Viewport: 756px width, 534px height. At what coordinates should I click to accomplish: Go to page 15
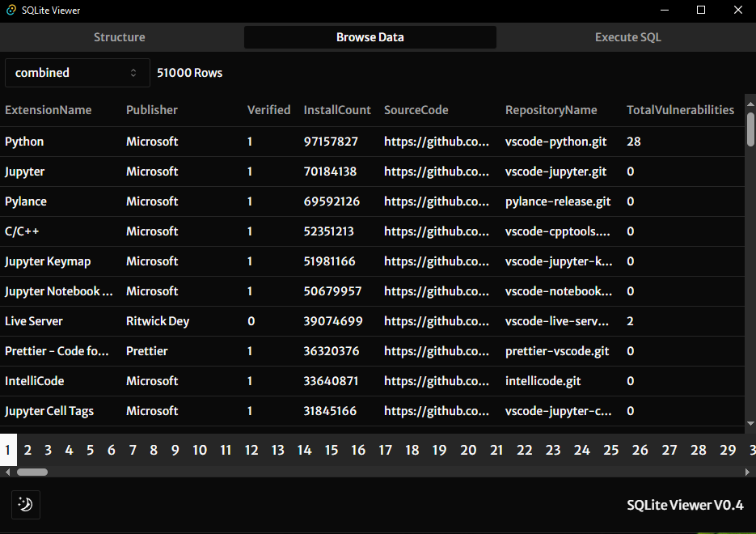pos(332,450)
